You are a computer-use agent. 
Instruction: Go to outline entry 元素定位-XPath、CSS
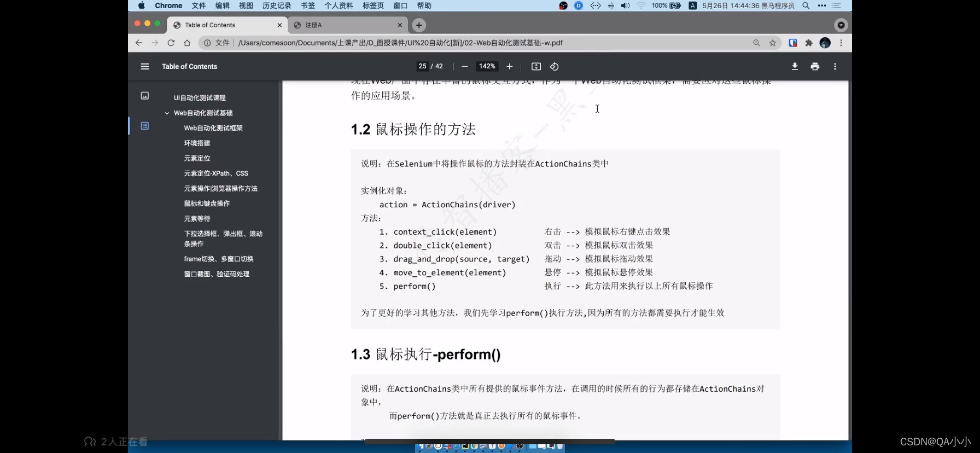216,173
